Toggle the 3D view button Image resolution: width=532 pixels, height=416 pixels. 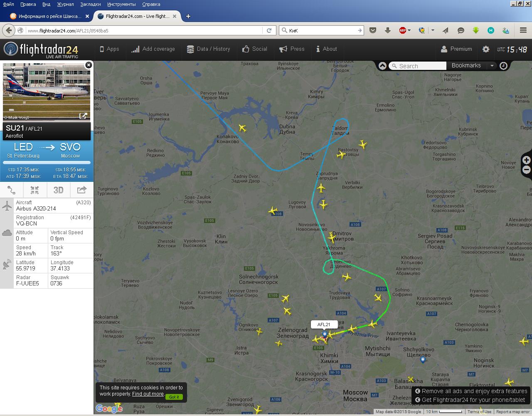tap(58, 190)
